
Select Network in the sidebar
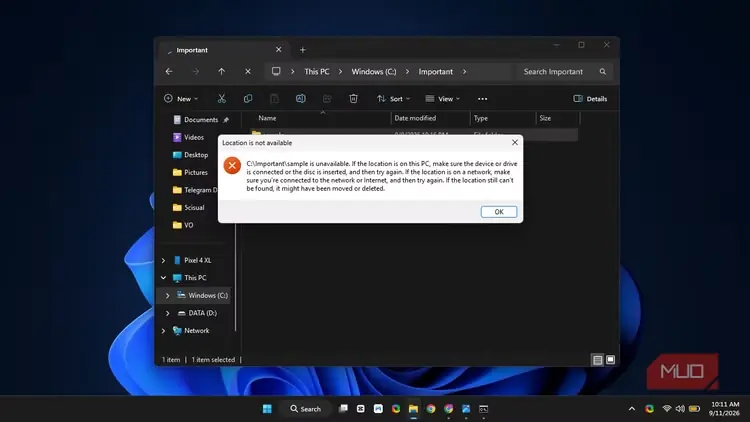click(x=196, y=331)
